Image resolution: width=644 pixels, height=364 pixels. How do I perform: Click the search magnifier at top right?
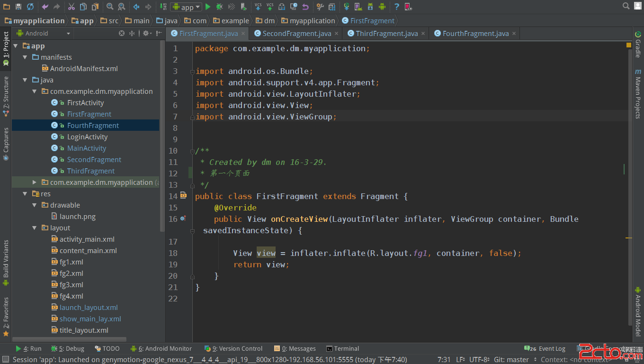pos(626,6)
